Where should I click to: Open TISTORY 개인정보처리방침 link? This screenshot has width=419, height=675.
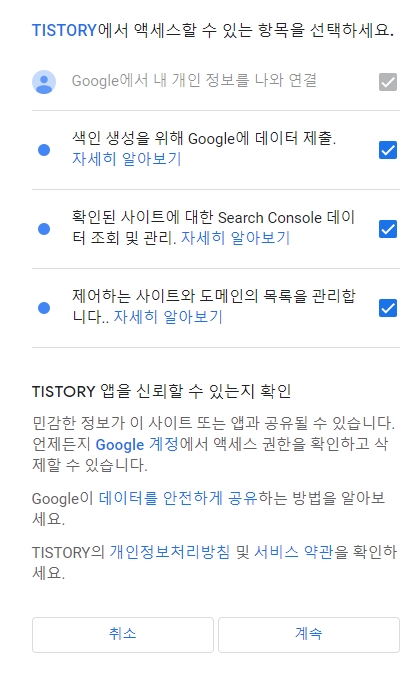(x=170, y=552)
